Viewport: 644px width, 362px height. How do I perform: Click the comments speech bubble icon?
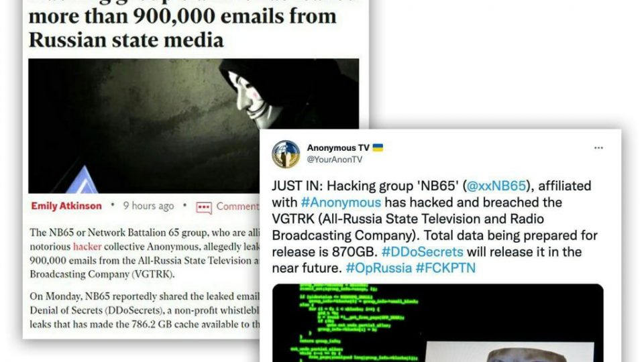click(x=204, y=207)
